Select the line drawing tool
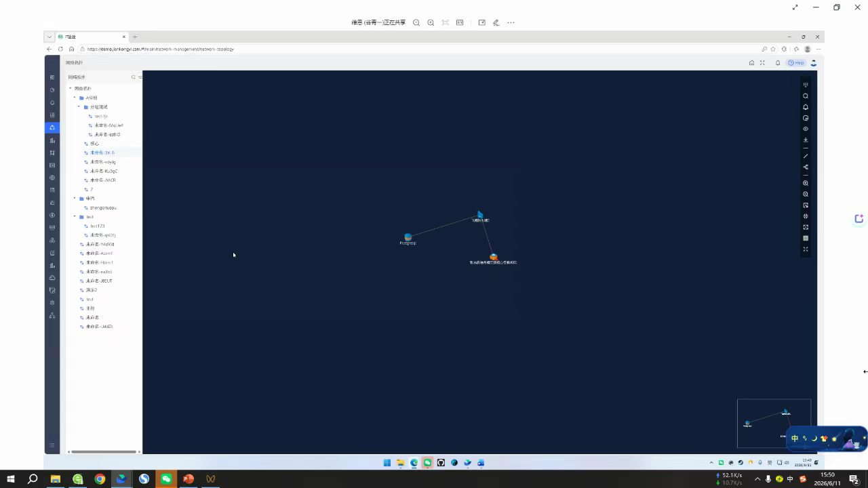 point(806,157)
